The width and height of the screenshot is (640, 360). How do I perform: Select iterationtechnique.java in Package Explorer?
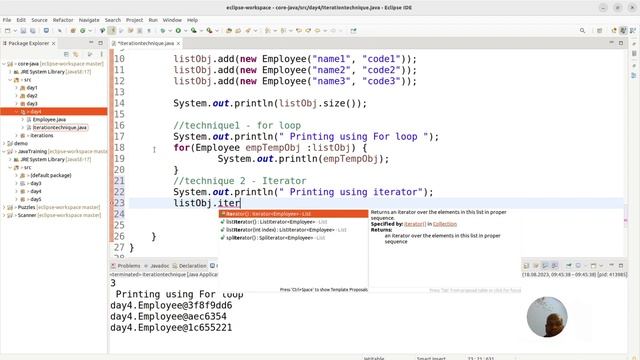click(60, 128)
